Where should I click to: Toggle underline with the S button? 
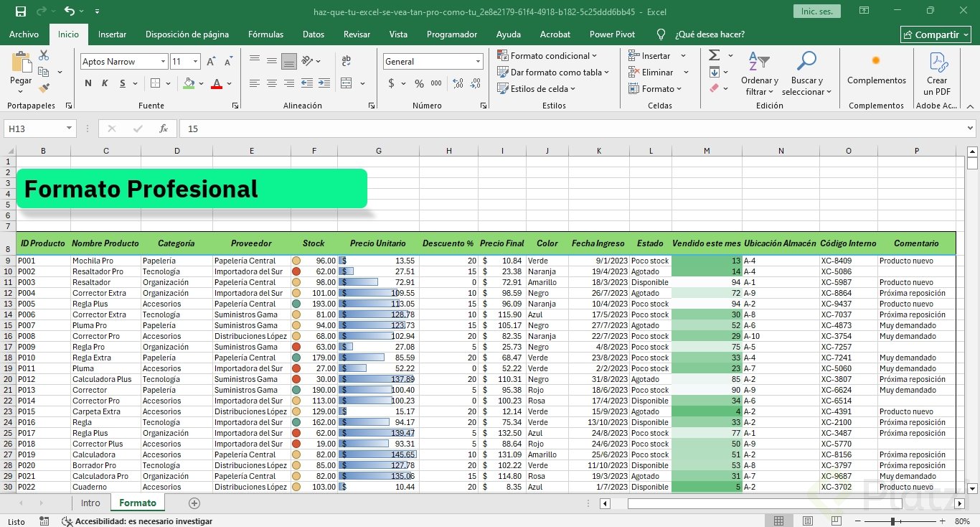point(123,83)
